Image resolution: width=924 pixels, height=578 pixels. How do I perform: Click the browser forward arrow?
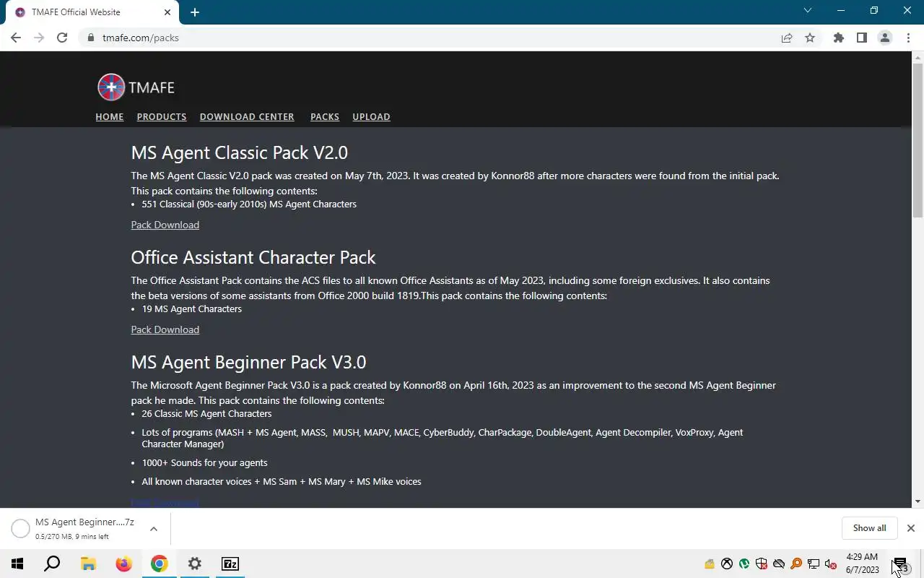pyautogui.click(x=39, y=38)
